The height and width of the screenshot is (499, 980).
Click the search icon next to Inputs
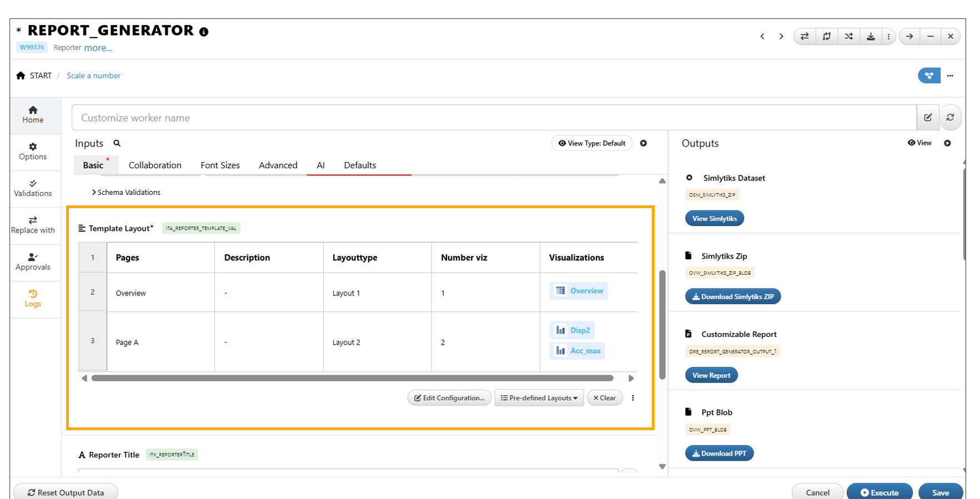point(117,143)
